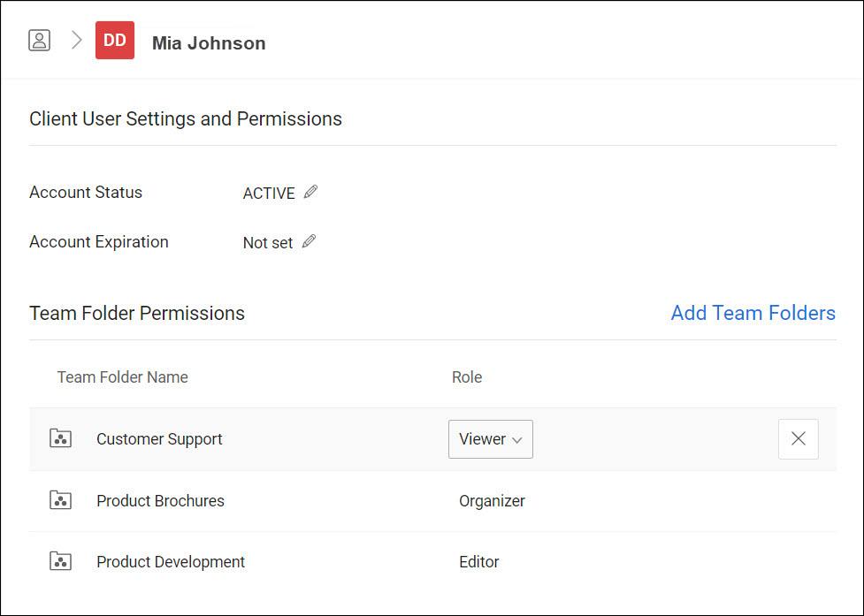Screen dimensions: 864x616
Task: Remove Customer Support folder with X
Action: [798, 438]
